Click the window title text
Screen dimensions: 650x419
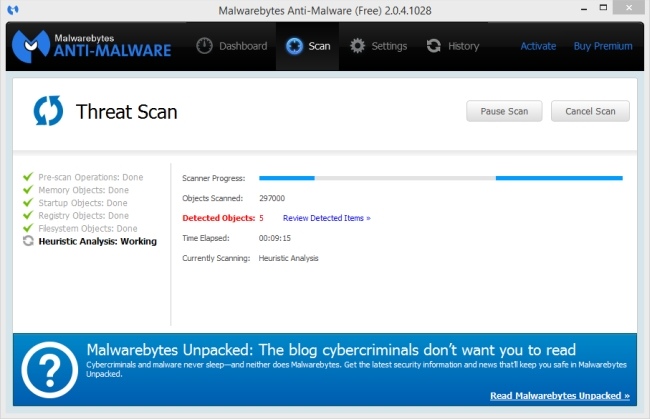point(325,10)
